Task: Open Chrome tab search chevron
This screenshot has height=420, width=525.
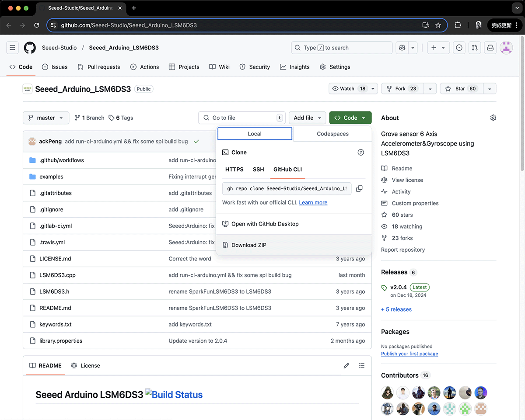Action: [516, 8]
